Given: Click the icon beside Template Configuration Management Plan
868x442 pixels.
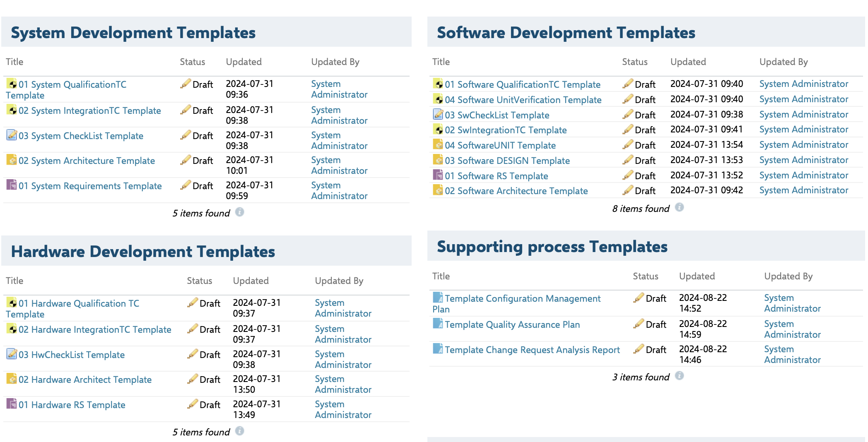Looking at the screenshot, I should click(x=438, y=298).
